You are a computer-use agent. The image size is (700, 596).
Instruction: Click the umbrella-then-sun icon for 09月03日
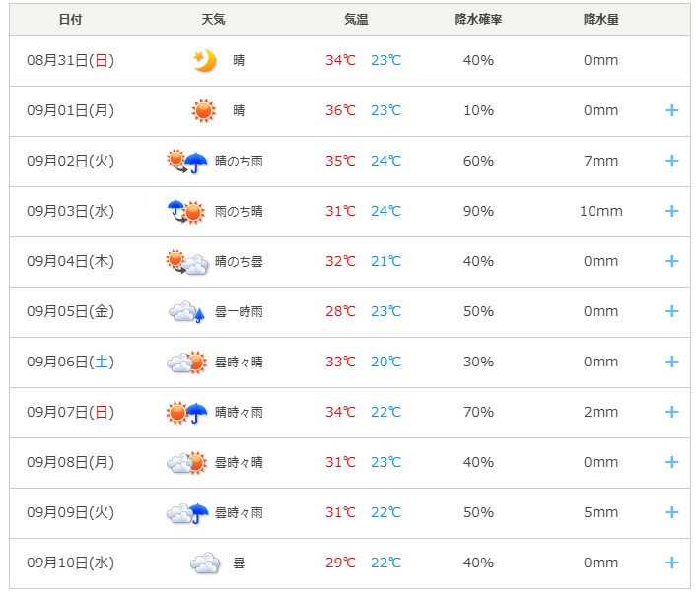tap(186, 212)
